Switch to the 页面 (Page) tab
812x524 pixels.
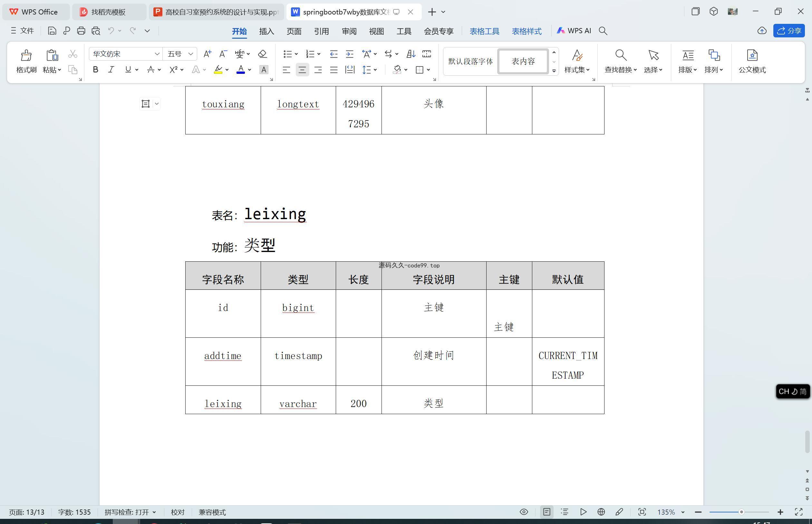[294, 31]
